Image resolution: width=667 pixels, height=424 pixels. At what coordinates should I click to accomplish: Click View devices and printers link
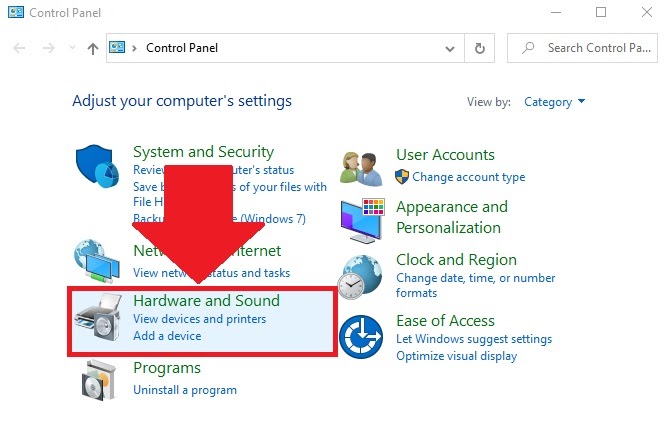[199, 319]
